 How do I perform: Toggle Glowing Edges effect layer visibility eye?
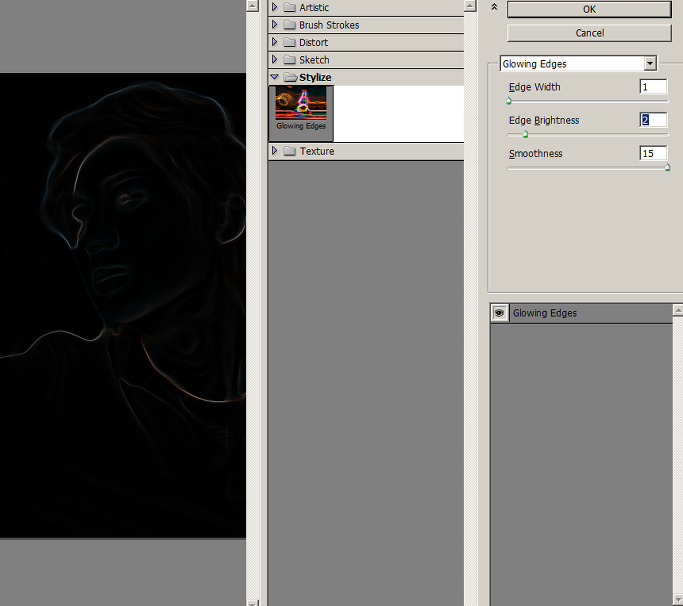(499, 313)
